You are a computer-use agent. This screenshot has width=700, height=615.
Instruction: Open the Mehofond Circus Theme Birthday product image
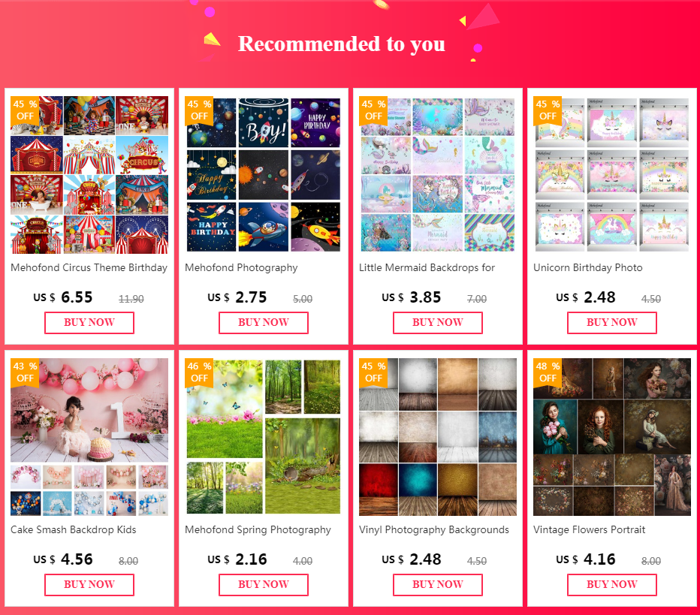pos(89,175)
